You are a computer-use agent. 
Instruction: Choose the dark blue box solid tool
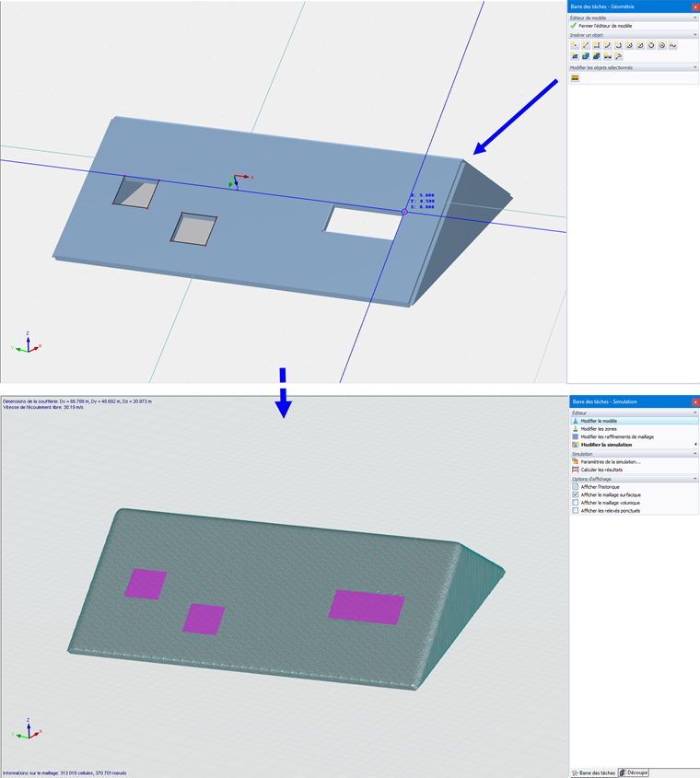tap(597, 56)
